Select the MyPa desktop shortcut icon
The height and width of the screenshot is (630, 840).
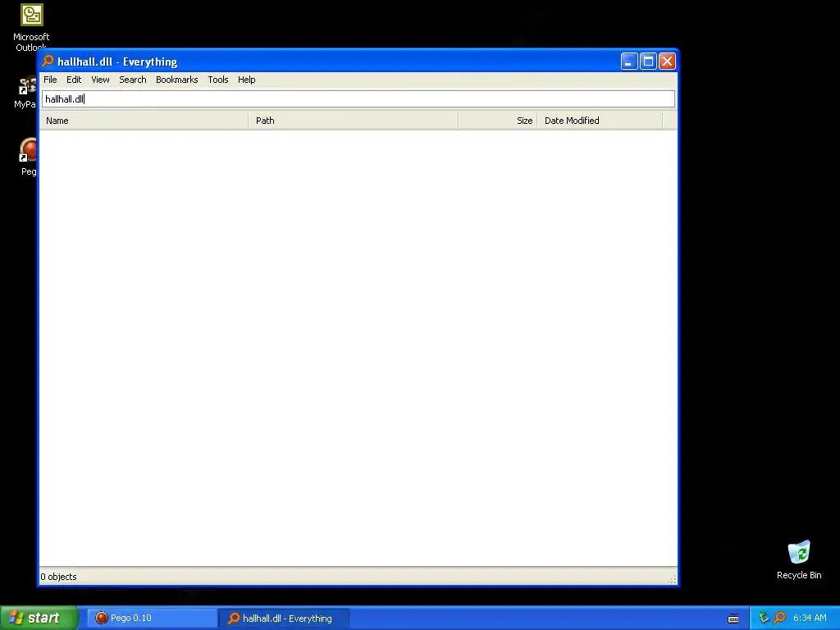[x=25, y=92]
